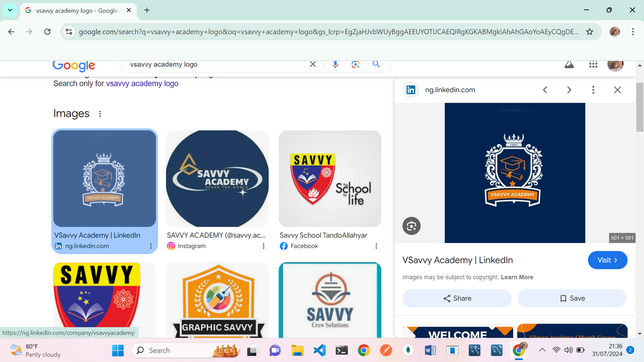Click the page vertical scrollbar thumb
Image resolution: width=644 pixels, height=362 pixels.
pyautogui.click(x=640, y=107)
